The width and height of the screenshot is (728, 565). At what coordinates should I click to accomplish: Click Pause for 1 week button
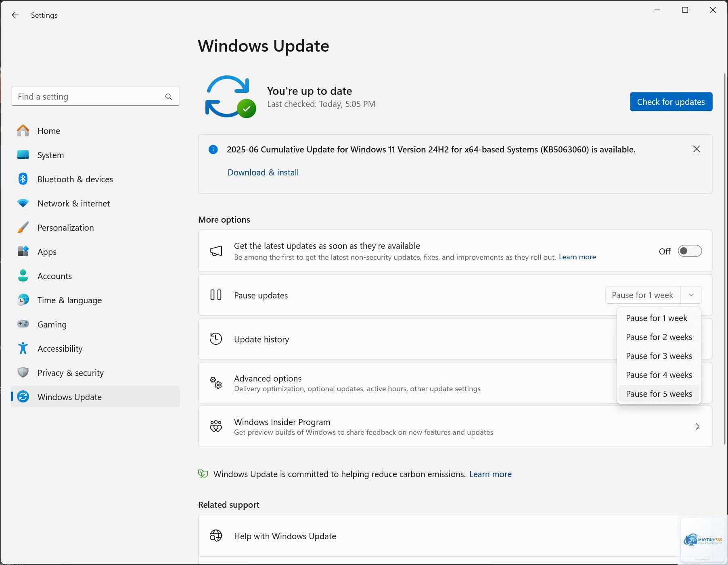tap(642, 295)
